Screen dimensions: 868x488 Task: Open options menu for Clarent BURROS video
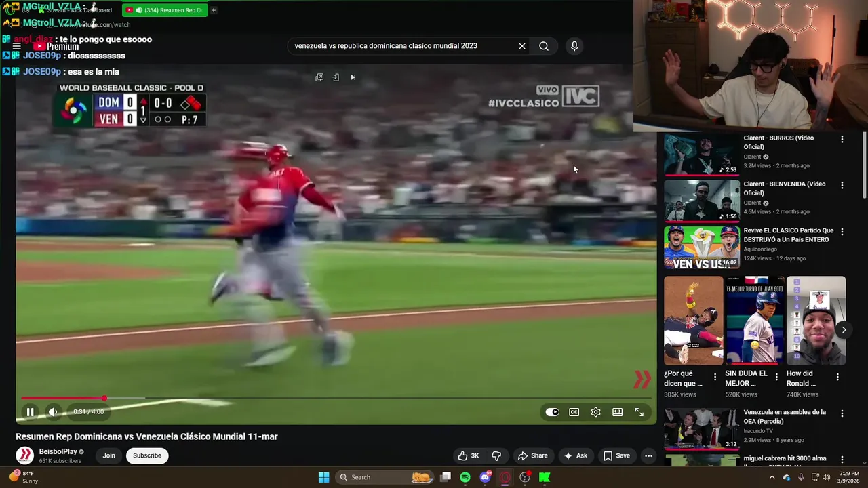(842, 139)
